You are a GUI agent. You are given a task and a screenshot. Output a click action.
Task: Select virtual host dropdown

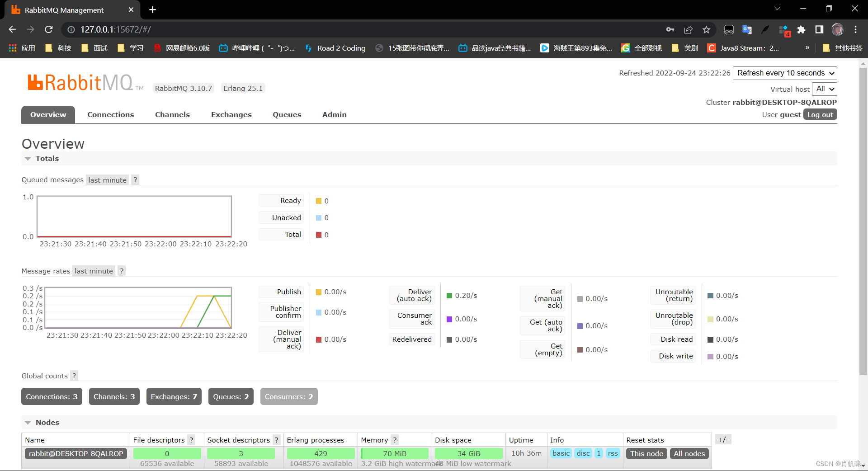(x=825, y=89)
